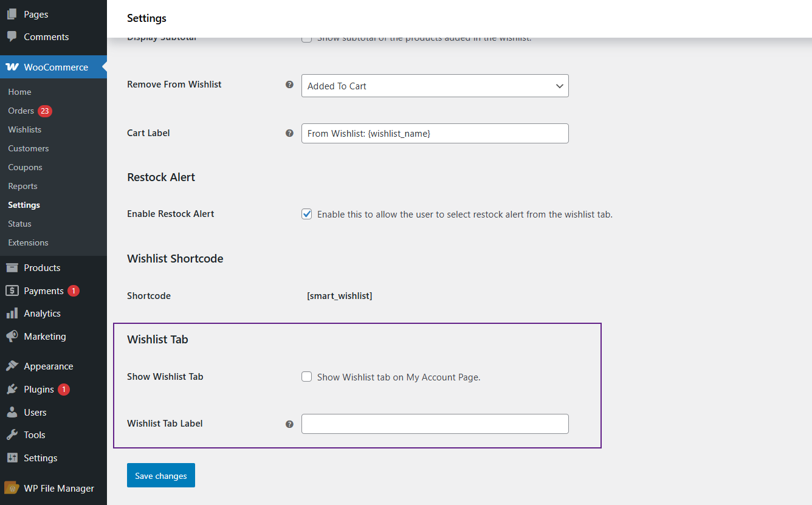
Task: Click help icon beside Wishlist Tab Label
Action: tap(289, 424)
